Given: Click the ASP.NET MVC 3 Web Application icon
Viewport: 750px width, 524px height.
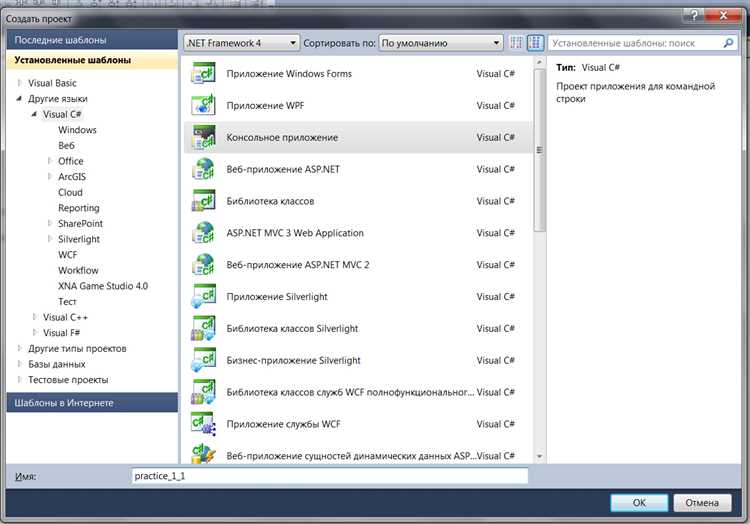Looking at the screenshot, I should (203, 233).
